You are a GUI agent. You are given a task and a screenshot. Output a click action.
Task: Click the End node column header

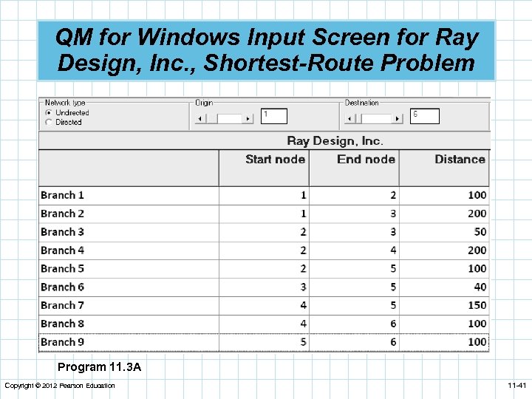[354, 168]
